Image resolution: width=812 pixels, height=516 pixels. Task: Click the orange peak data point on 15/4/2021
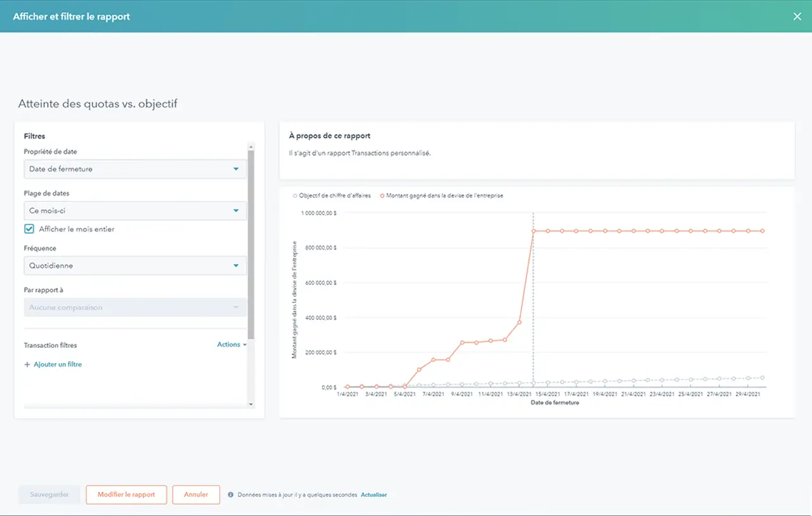pyautogui.click(x=534, y=231)
